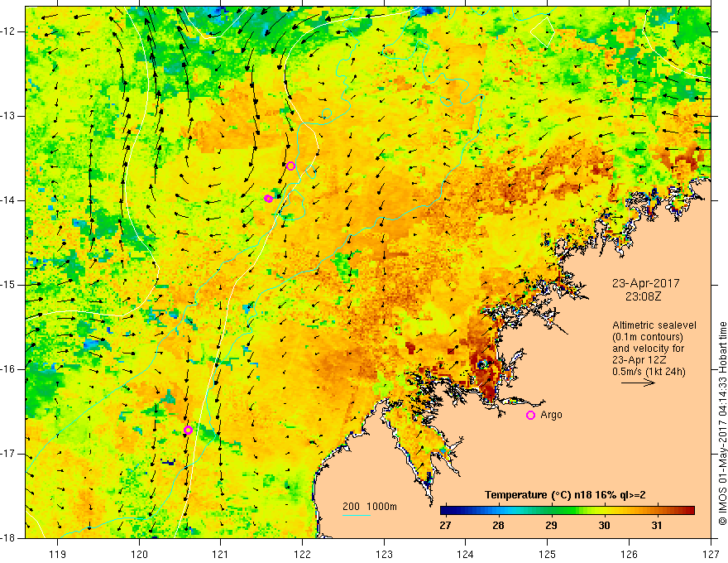Viewport: 728px width, 563px height.
Task: Click the latitude axis label "-14"
Action: [9, 200]
